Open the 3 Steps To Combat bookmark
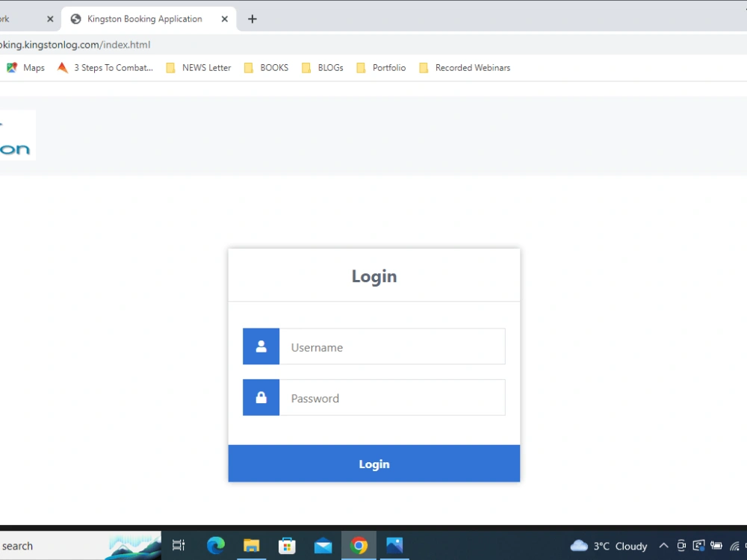Image resolution: width=747 pixels, height=560 pixels. point(105,68)
